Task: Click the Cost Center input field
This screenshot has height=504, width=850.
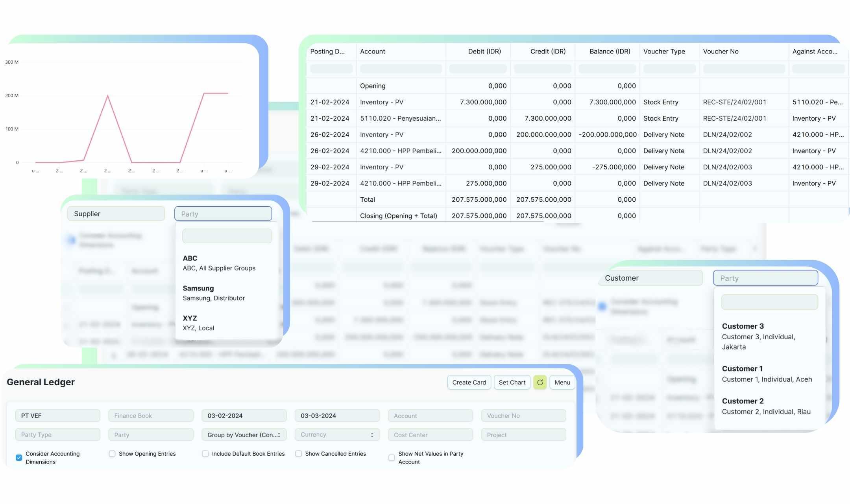Action: (x=430, y=434)
